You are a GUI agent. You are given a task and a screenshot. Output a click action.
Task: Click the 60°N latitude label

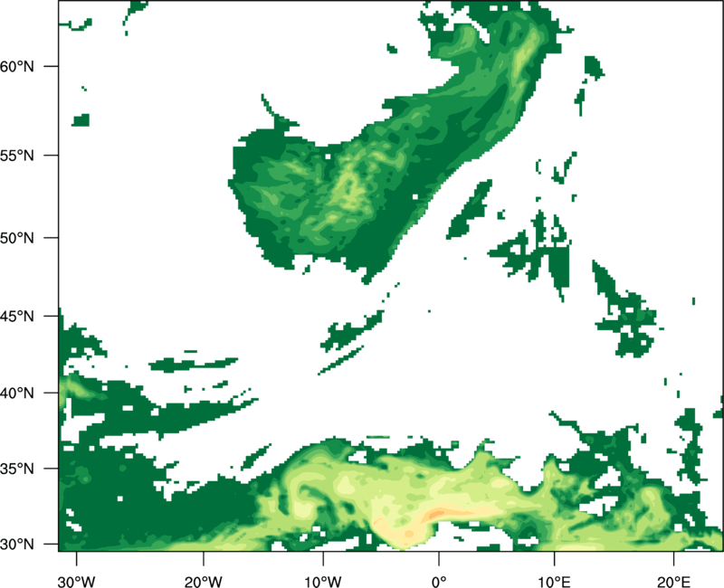pyautogui.click(x=17, y=66)
